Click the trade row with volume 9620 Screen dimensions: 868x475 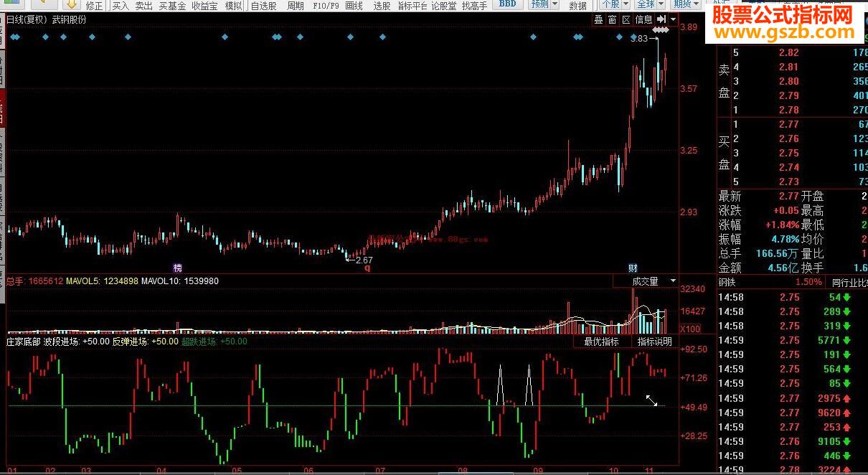(x=793, y=413)
